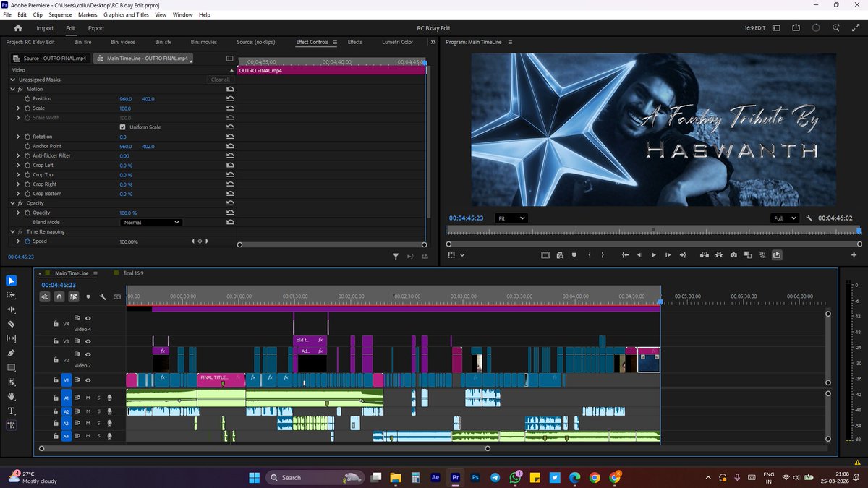Switch to Export workspace
Viewport: 868px width, 488px height.
point(96,28)
